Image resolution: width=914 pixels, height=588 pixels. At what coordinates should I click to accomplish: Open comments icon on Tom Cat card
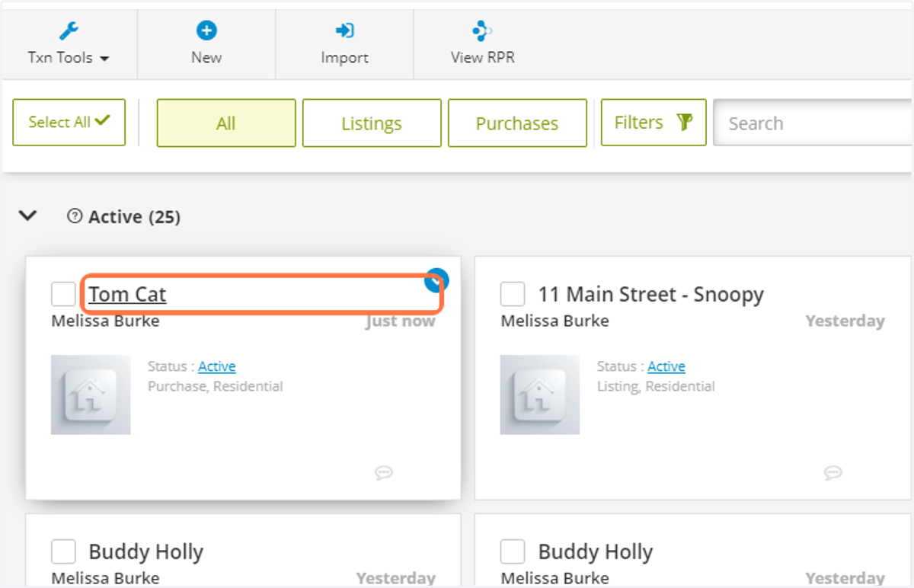pyautogui.click(x=383, y=473)
